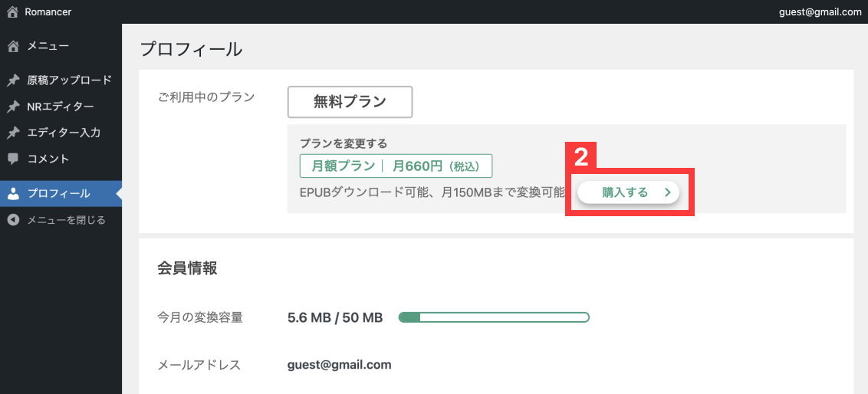The image size is (868, 394).
Task: Select エディター入力 in the sidebar
Action: pos(64,133)
